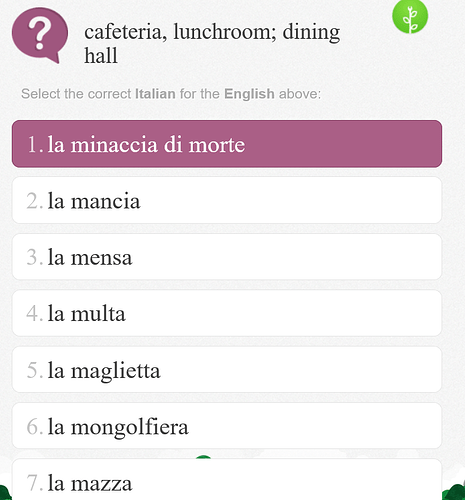Pick the 'la mensa' option

click(x=227, y=257)
